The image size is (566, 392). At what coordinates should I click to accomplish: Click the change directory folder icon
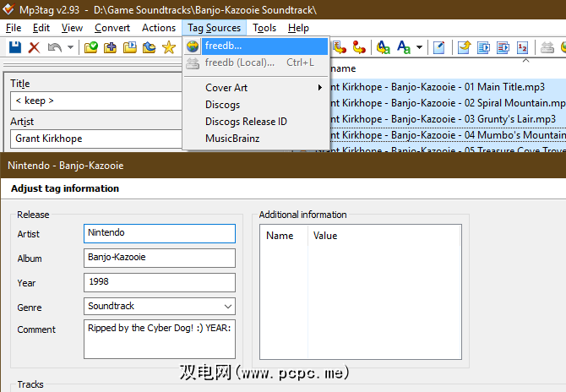tap(90, 47)
